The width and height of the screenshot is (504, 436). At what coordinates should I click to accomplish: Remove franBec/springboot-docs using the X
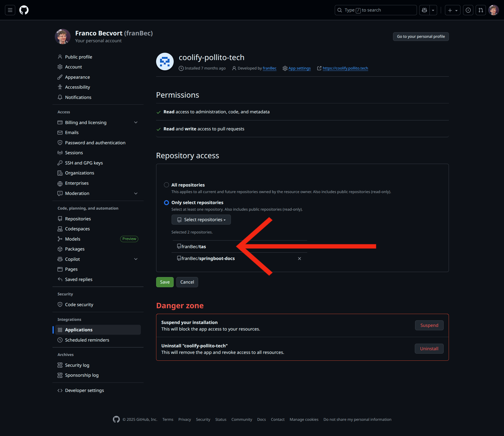click(299, 258)
